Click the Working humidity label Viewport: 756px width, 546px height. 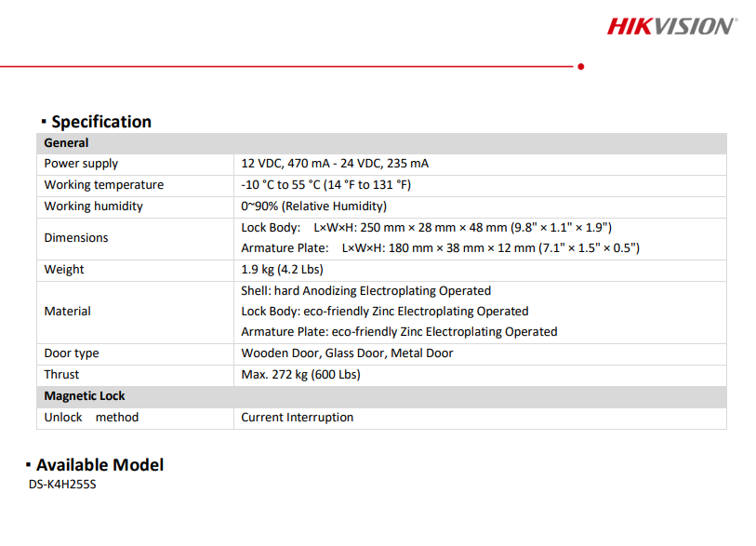[x=93, y=206]
